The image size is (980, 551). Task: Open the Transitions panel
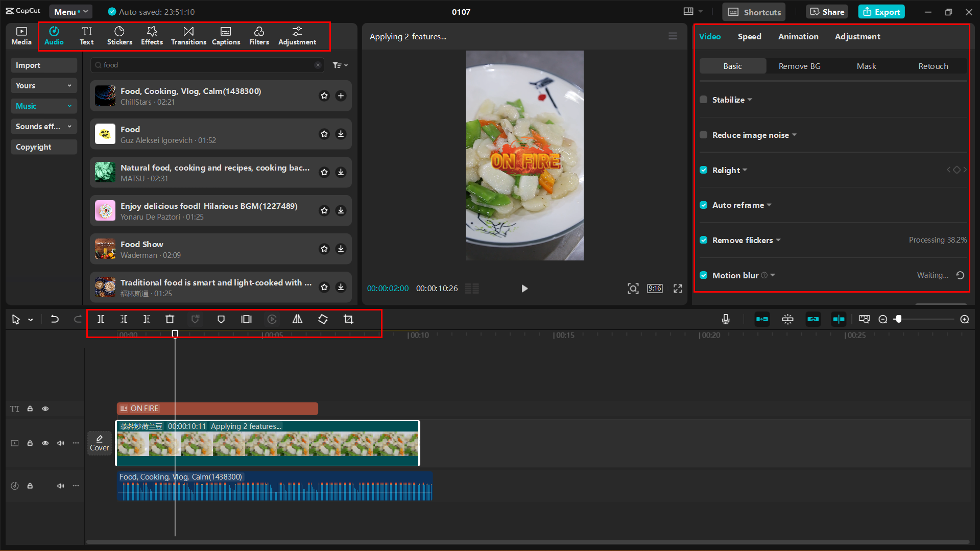coord(188,35)
